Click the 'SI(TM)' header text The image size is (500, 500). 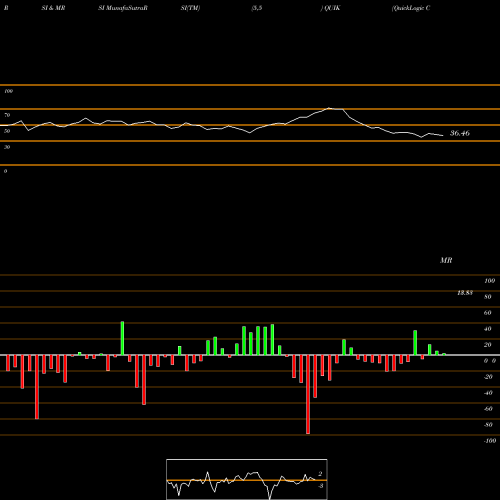coord(190,8)
